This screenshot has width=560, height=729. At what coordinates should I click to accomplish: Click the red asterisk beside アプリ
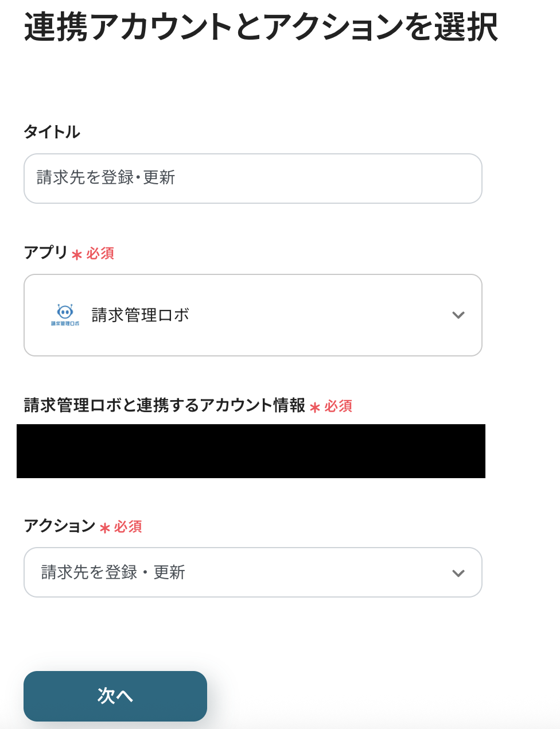pos(77,254)
